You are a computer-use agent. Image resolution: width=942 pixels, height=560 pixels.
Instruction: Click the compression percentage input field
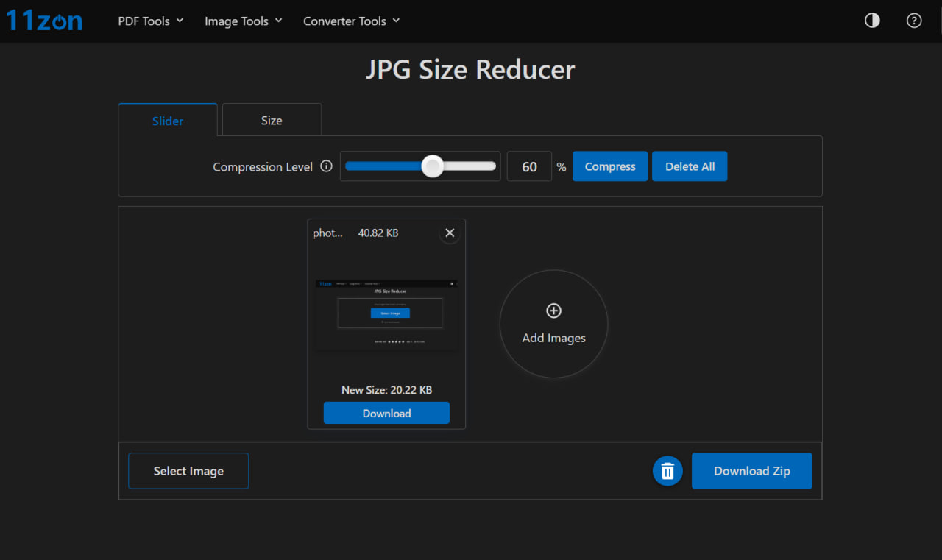(x=529, y=166)
